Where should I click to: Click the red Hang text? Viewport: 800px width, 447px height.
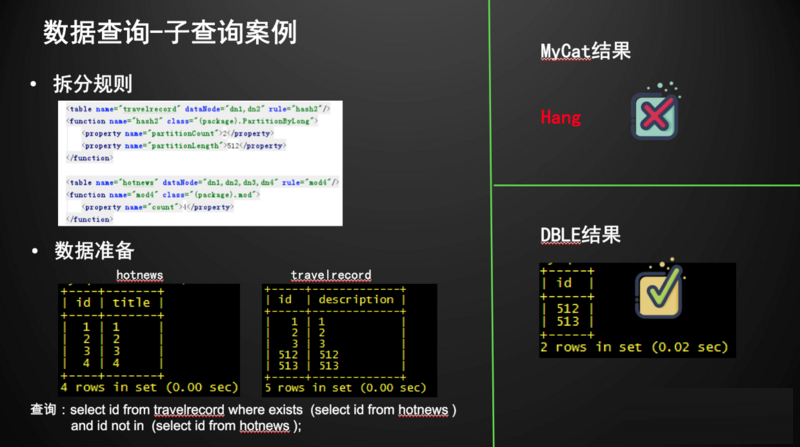[x=561, y=118]
